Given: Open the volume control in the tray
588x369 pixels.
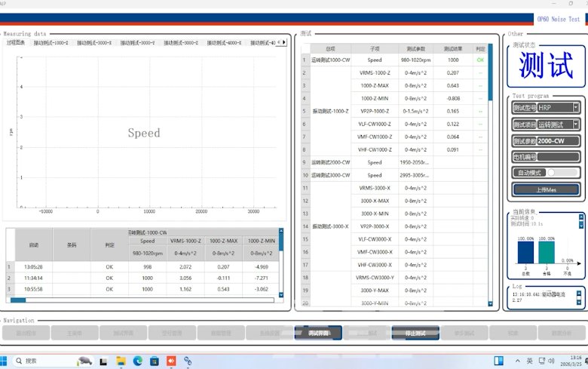Looking at the screenshot, I should pyautogui.click(x=551, y=361).
